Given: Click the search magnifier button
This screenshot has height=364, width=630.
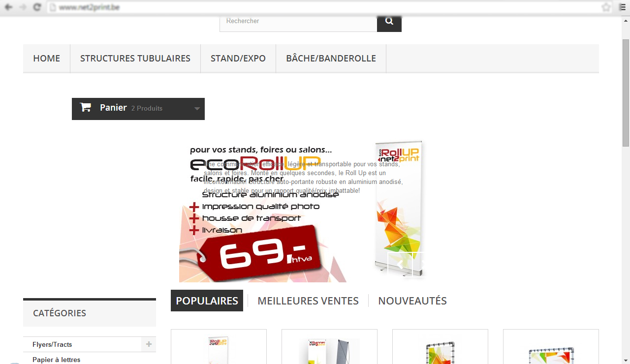Looking at the screenshot, I should point(389,21).
